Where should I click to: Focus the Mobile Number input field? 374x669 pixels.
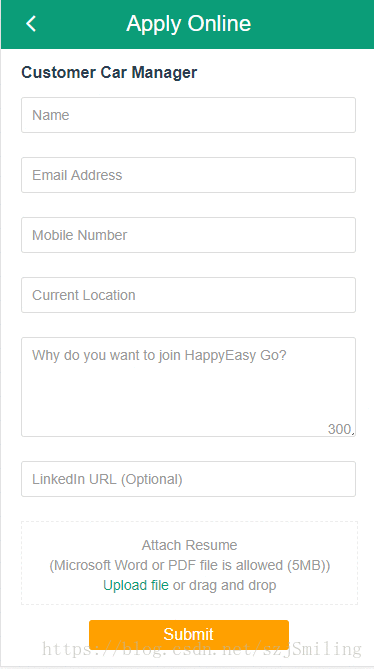click(188, 235)
